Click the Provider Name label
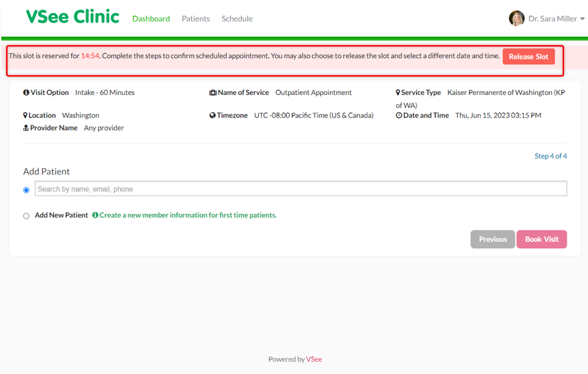Viewport: 588px width, 374px height. tap(54, 128)
